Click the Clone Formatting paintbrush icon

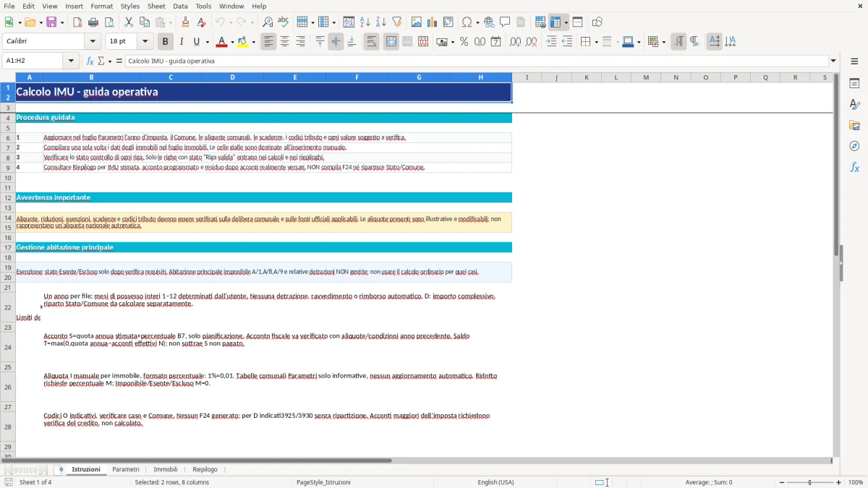click(x=186, y=22)
